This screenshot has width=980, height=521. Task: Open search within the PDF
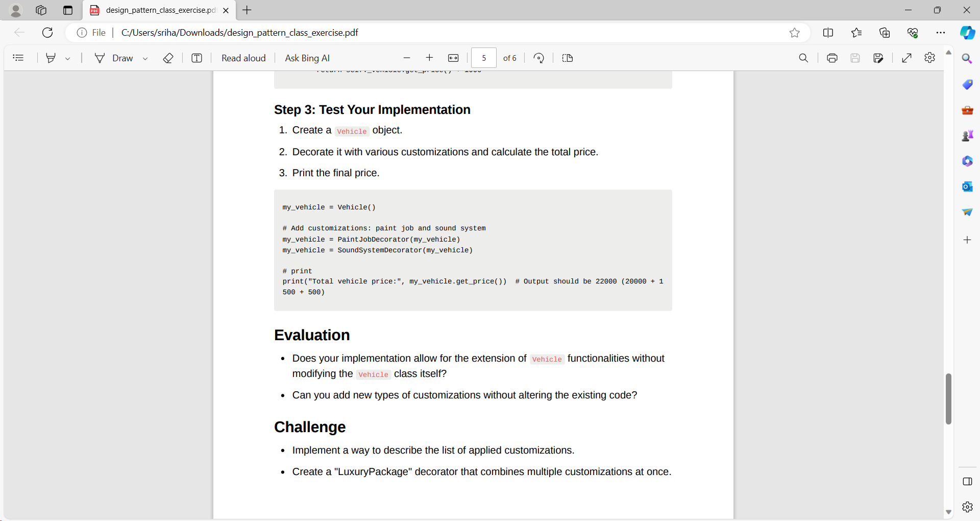point(804,58)
